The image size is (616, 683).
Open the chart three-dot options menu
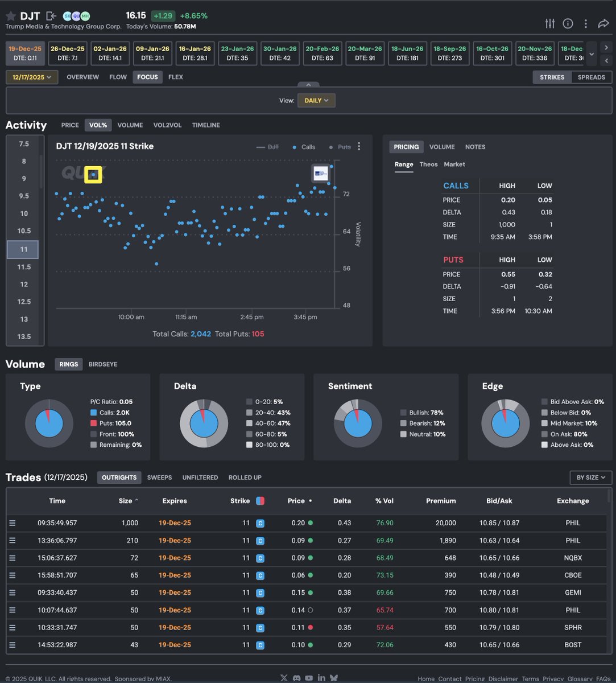point(359,147)
